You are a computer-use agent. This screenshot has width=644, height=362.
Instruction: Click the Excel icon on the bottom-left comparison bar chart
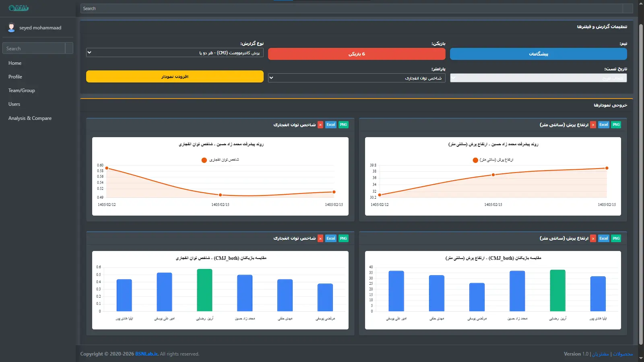[331, 239]
